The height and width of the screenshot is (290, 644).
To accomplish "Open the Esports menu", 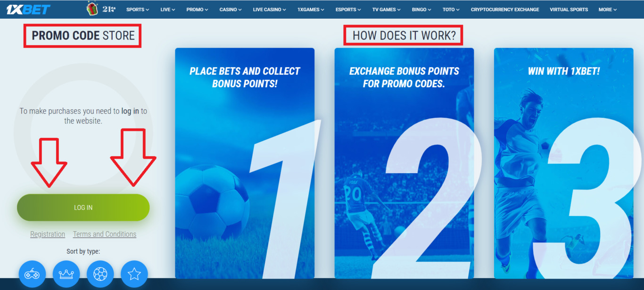I will point(348,9).
